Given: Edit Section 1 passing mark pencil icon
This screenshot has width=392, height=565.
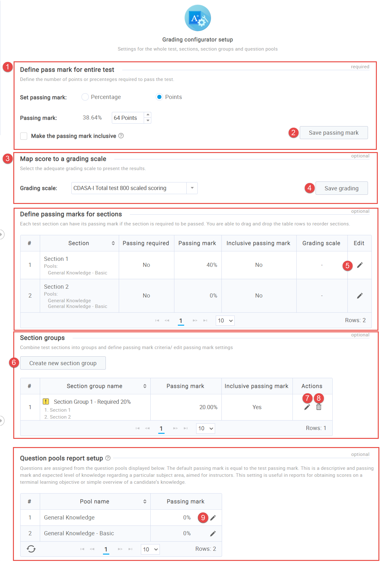Looking at the screenshot, I should coord(359,265).
